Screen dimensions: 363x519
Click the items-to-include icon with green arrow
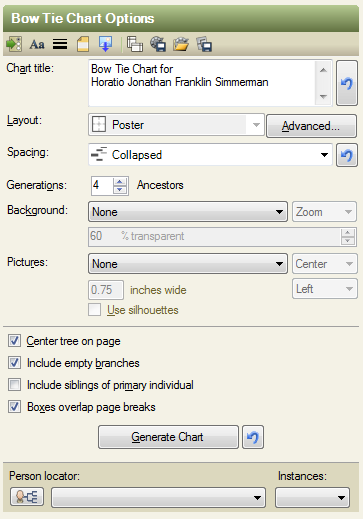tap(14, 44)
